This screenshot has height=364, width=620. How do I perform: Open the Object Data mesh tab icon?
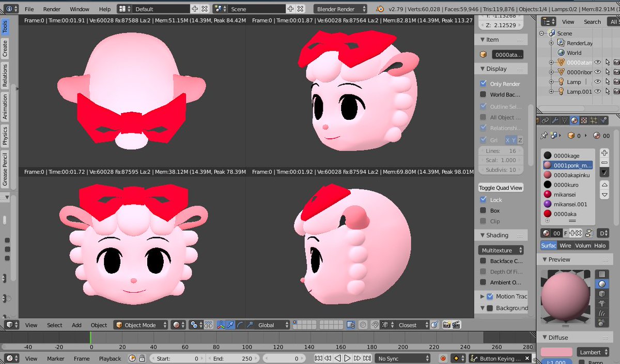pyautogui.click(x=564, y=120)
